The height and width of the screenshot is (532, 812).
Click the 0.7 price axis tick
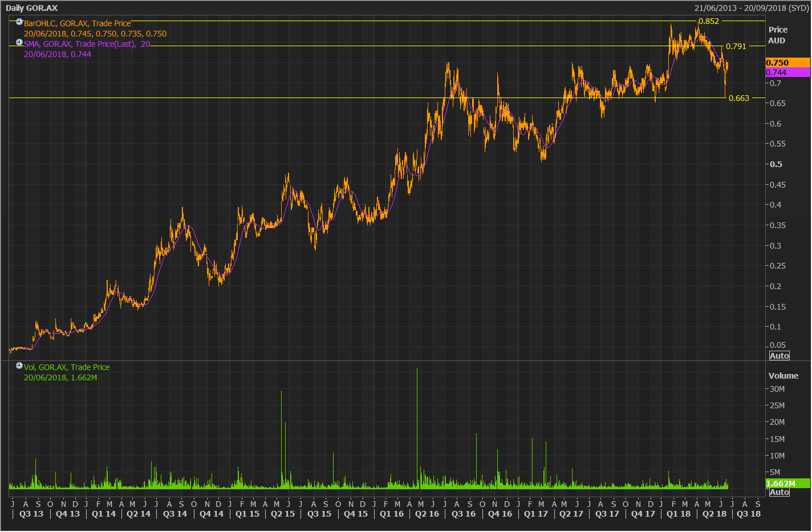pyautogui.click(x=776, y=83)
